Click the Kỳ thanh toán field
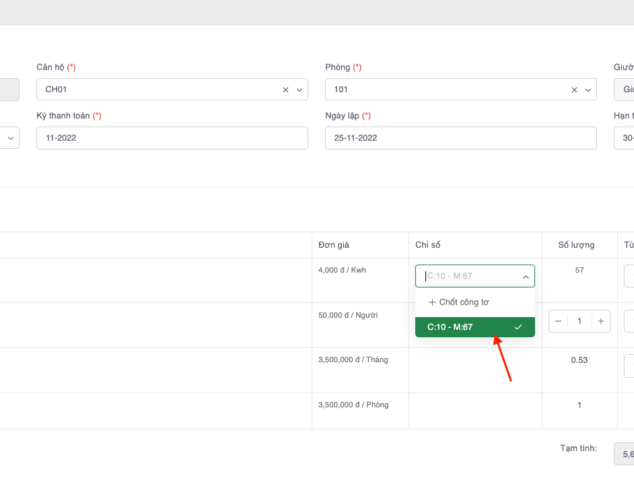Viewport: 634px width, 480px height. click(x=171, y=138)
